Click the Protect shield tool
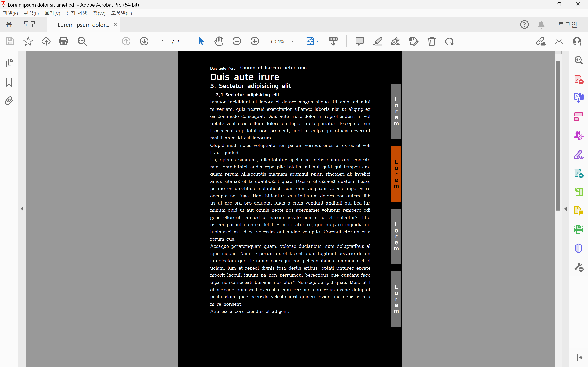This screenshot has height=367, width=588. pyautogui.click(x=579, y=248)
